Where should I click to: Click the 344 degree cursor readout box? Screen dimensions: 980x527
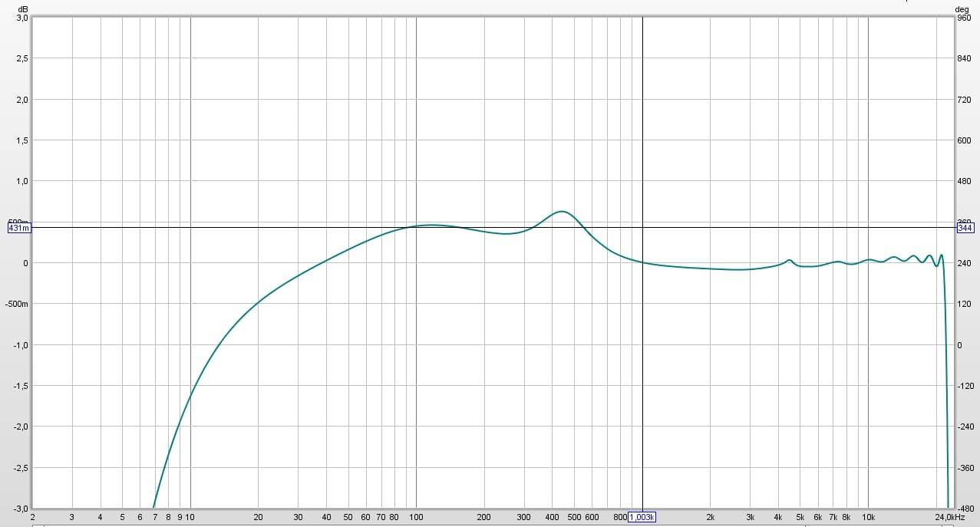pos(965,228)
